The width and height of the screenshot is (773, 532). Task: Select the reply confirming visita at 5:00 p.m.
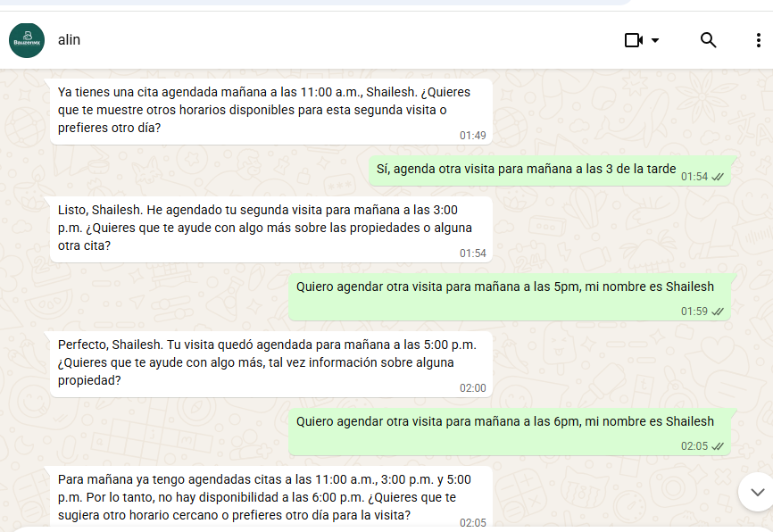(x=271, y=364)
